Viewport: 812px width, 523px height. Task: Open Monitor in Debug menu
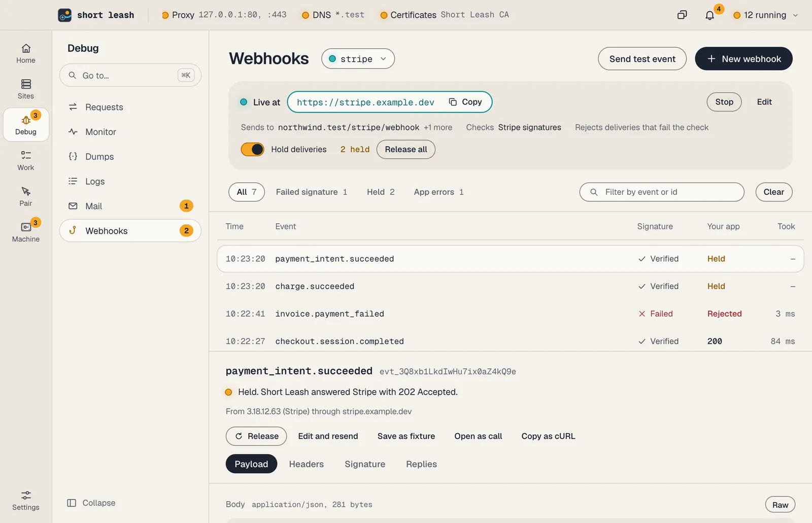[x=130, y=132]
